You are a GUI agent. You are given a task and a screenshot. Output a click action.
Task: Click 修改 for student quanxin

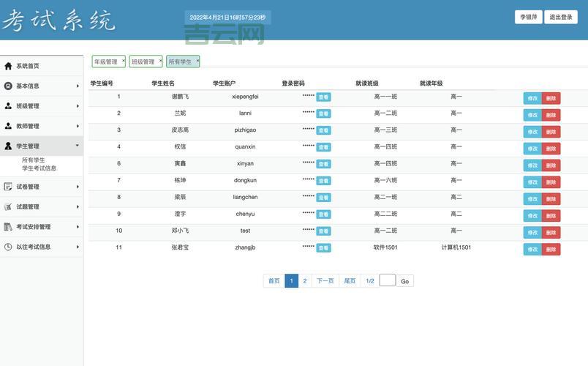(532, 149)
